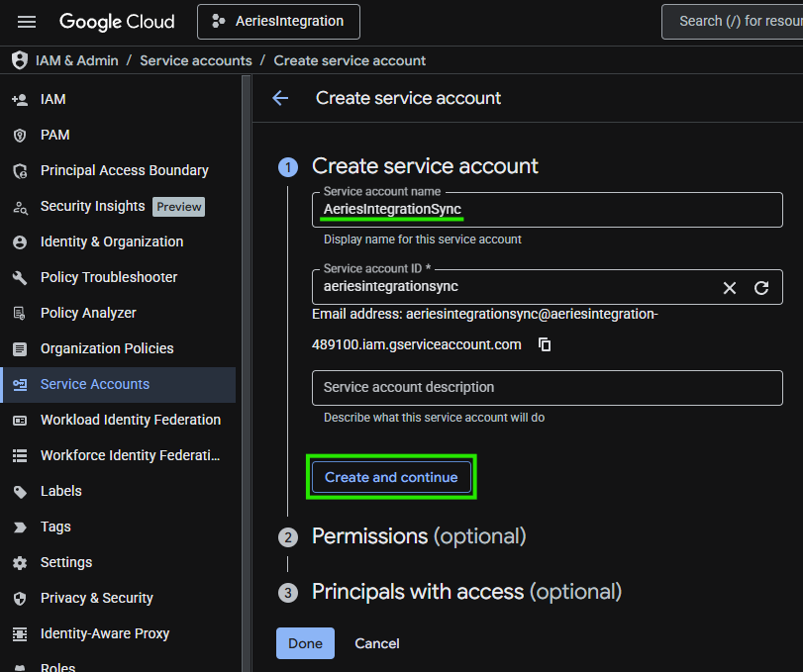Click the Privacy & Security shield icon
The image size is (803, 672).
click(20, 599)
